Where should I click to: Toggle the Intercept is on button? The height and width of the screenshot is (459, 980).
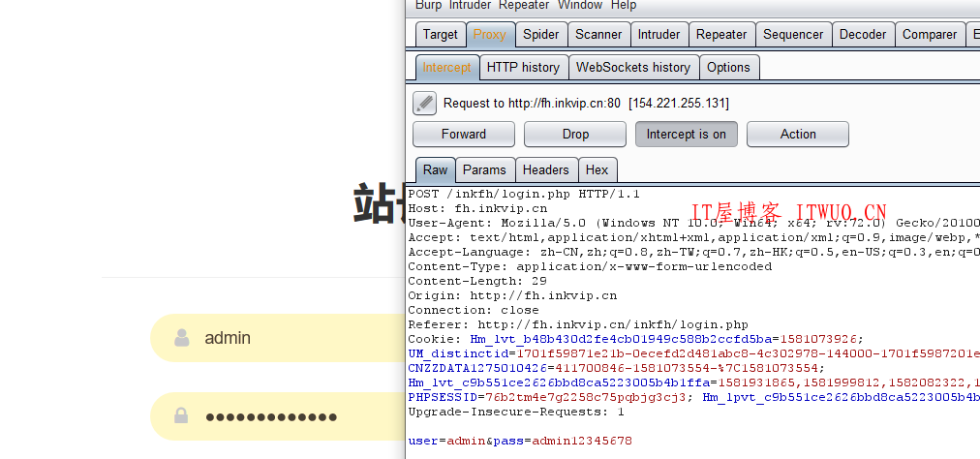pos(687,135)
